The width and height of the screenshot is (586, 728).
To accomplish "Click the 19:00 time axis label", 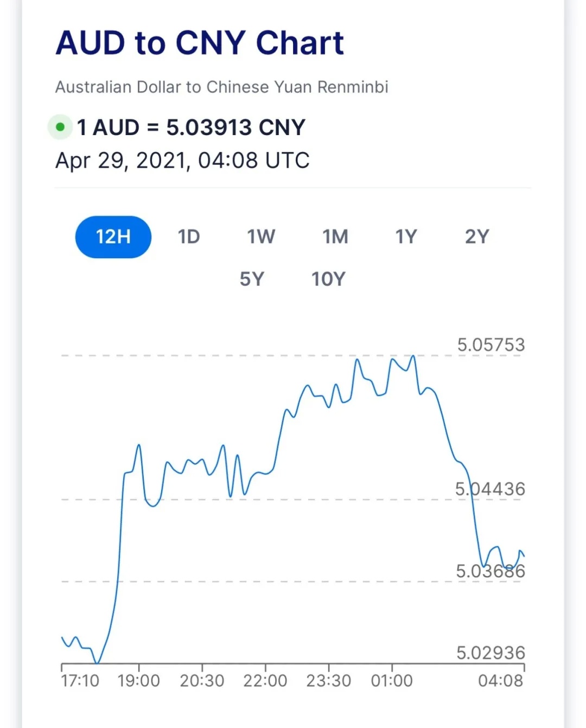I will 139,680.
